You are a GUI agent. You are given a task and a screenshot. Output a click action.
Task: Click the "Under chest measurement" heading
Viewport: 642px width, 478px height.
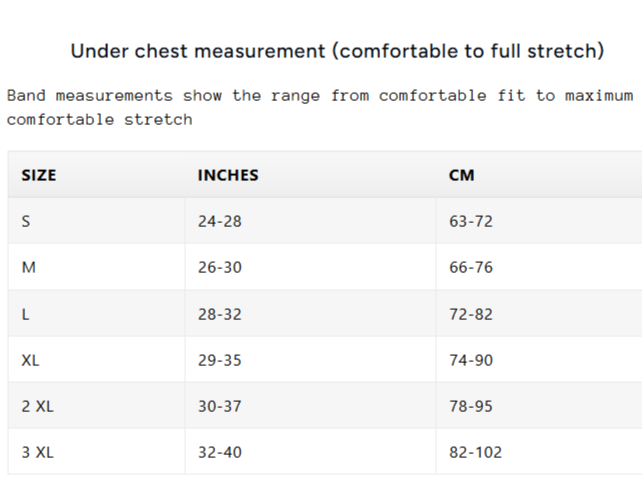(337, 51)
